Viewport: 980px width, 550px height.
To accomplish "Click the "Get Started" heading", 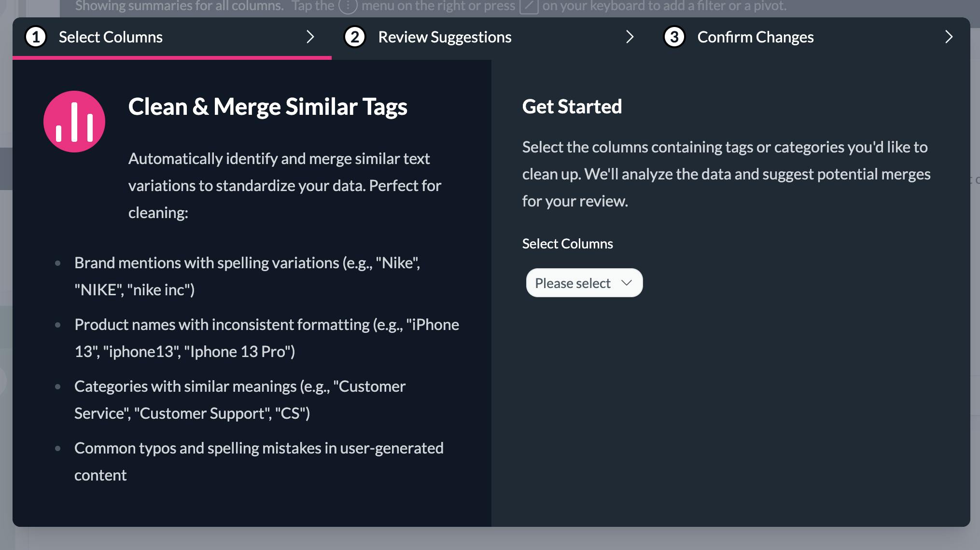I will [572, 107].
